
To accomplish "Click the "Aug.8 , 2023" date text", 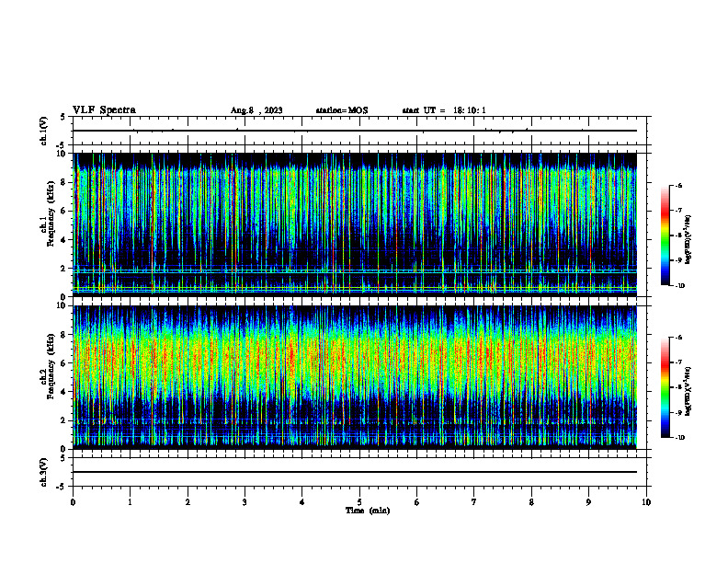I will pos(256,110).
